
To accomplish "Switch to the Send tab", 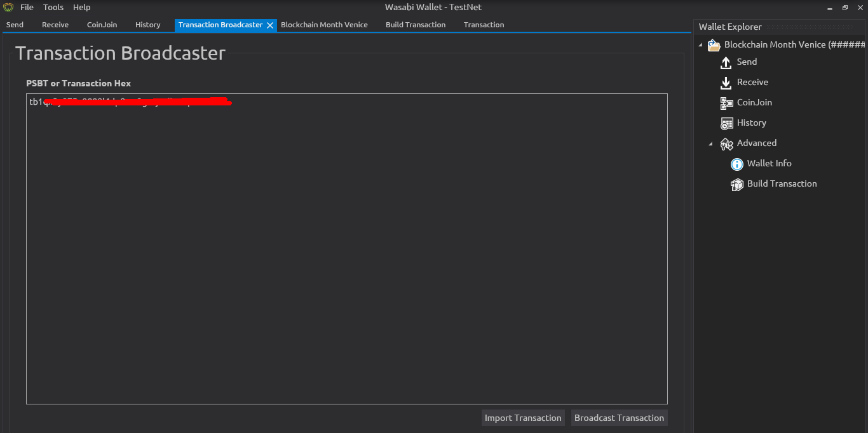I will click(15, 25).
